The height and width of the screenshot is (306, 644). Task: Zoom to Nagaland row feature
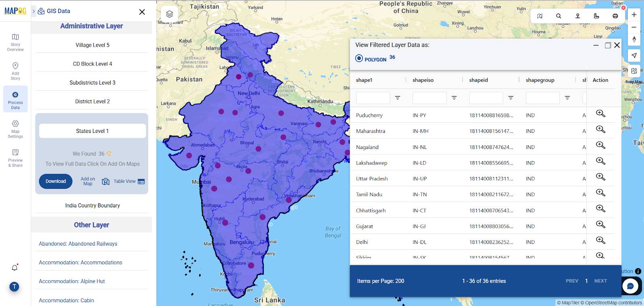[601, 145]
